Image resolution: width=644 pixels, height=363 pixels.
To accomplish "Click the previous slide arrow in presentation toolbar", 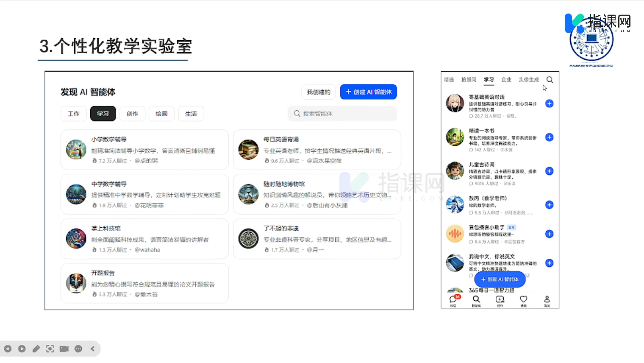I will pyautogui.click(x=8, y=349).
